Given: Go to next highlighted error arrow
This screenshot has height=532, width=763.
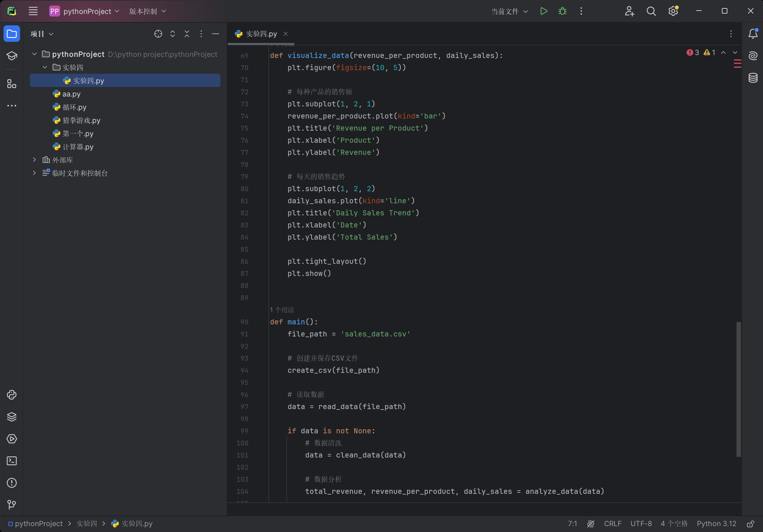Looking at the screenshot, I should click(x=735, y=52).
